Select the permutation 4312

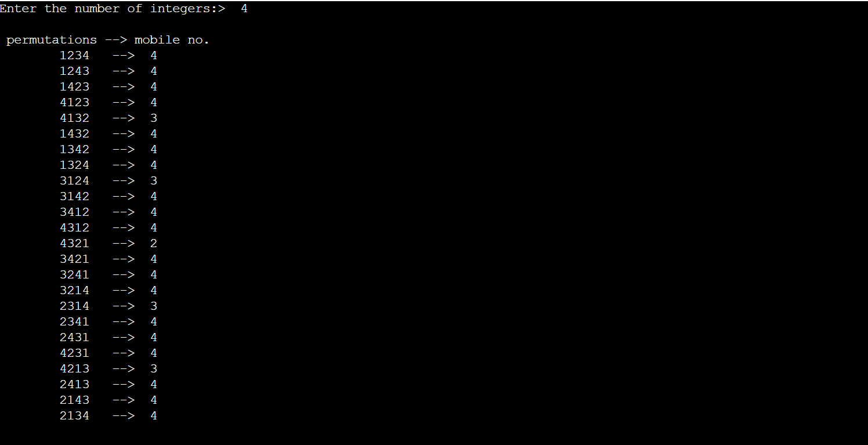coord(74,227)
